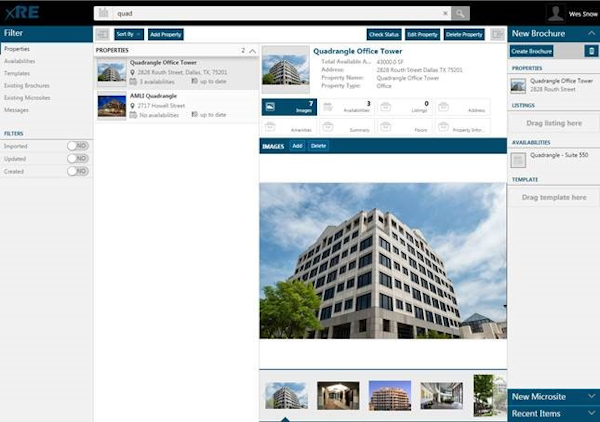The image size is (600, 422).
Task: Collapse the left filter panel icon
Action: (x=102, y=34)
